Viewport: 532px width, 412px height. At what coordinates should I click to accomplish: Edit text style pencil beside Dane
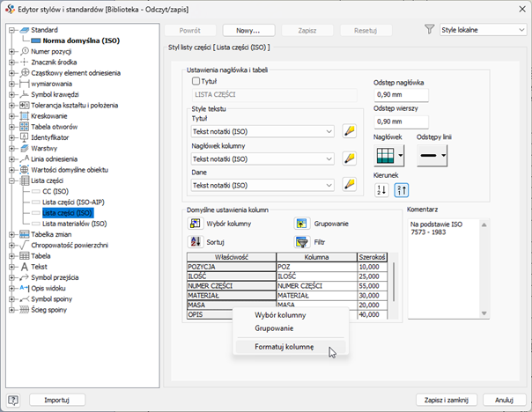(349, 185)
